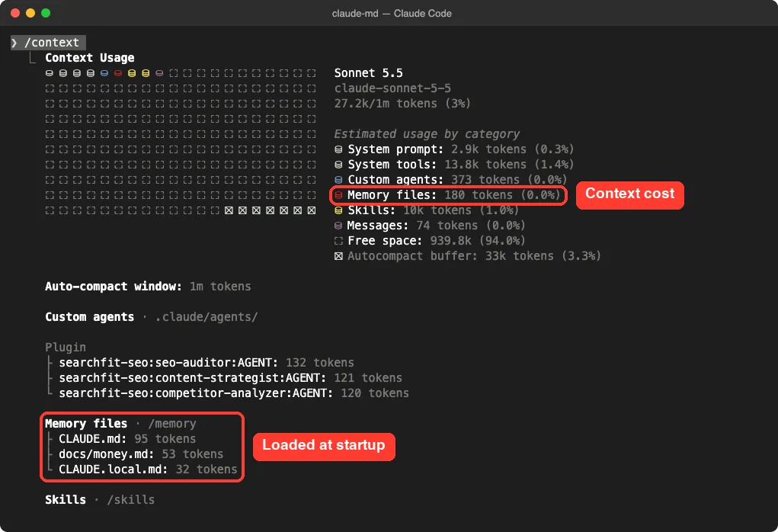
Task: Click the 27.2k/1m tokens (3%) total
Action: tap(402, 104)
